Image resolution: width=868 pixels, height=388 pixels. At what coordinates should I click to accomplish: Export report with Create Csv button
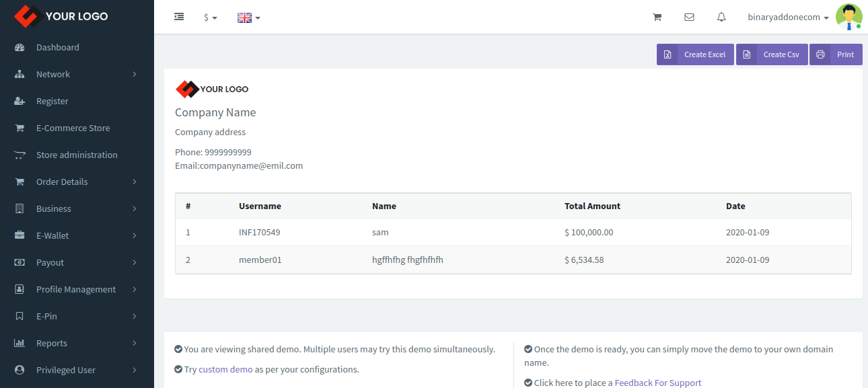[772, 54]
